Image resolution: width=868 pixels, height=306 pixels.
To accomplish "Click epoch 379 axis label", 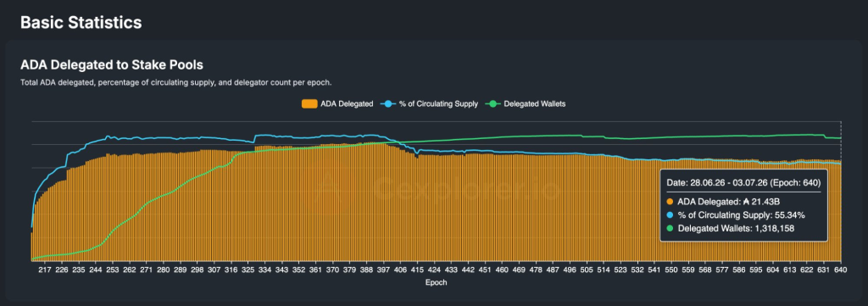I will [x=349, y=270].
